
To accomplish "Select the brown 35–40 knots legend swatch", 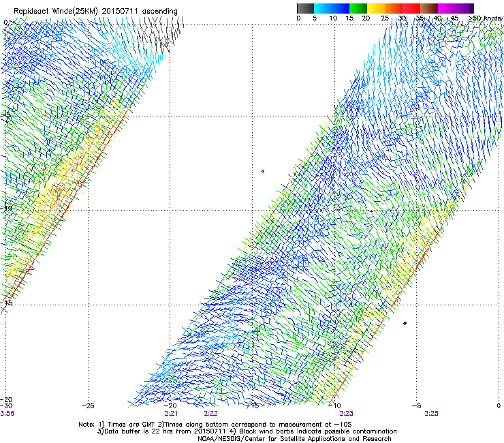I will tap(429, 8).
